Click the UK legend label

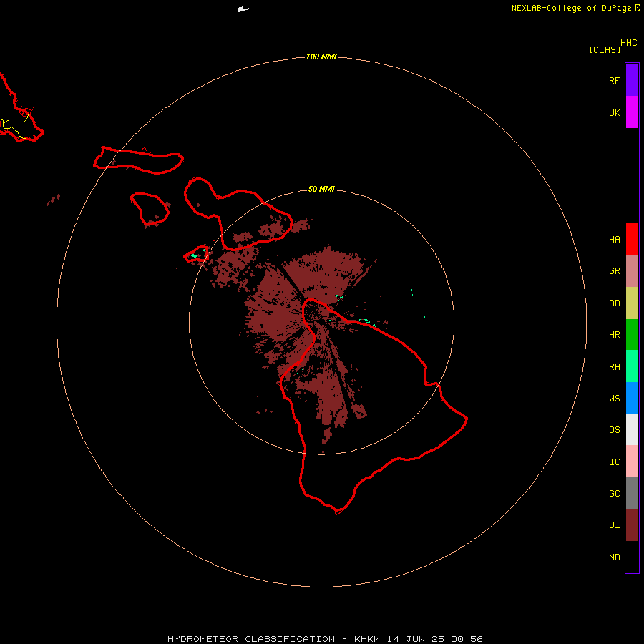point(614,113)
